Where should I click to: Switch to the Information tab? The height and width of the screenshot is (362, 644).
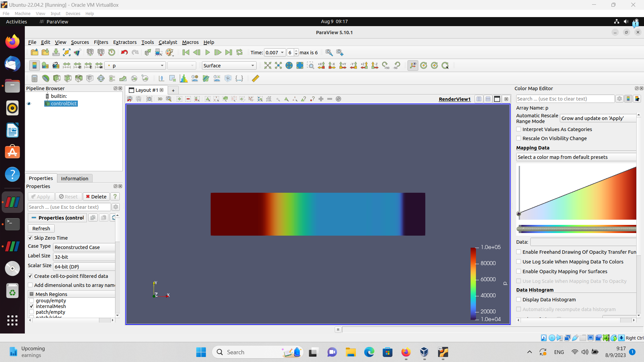[74, 179]
